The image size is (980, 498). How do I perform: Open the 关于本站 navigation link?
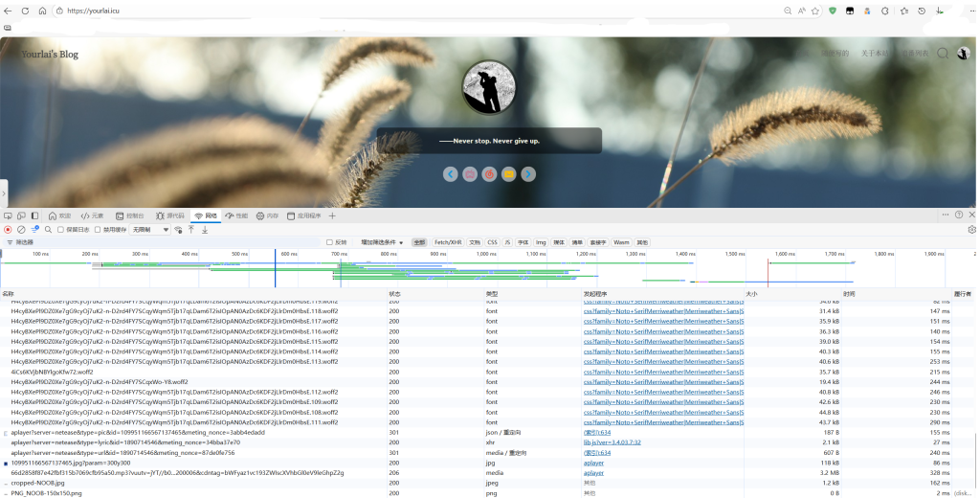[x=874, y=54]
